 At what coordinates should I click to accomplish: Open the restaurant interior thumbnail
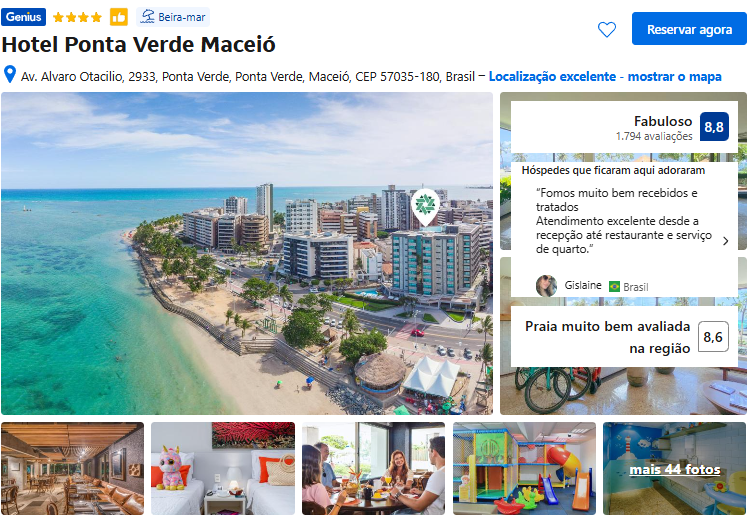coord(73,468)
